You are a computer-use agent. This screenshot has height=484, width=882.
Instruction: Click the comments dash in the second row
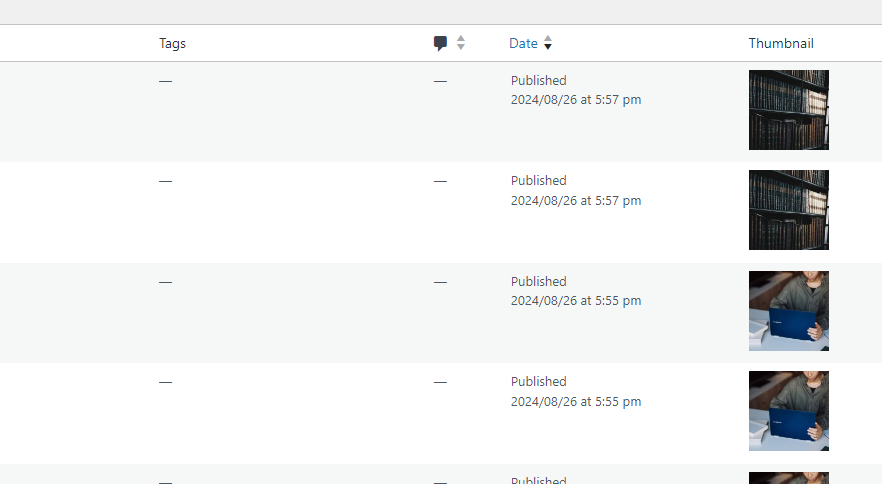(x=440, y=181)
